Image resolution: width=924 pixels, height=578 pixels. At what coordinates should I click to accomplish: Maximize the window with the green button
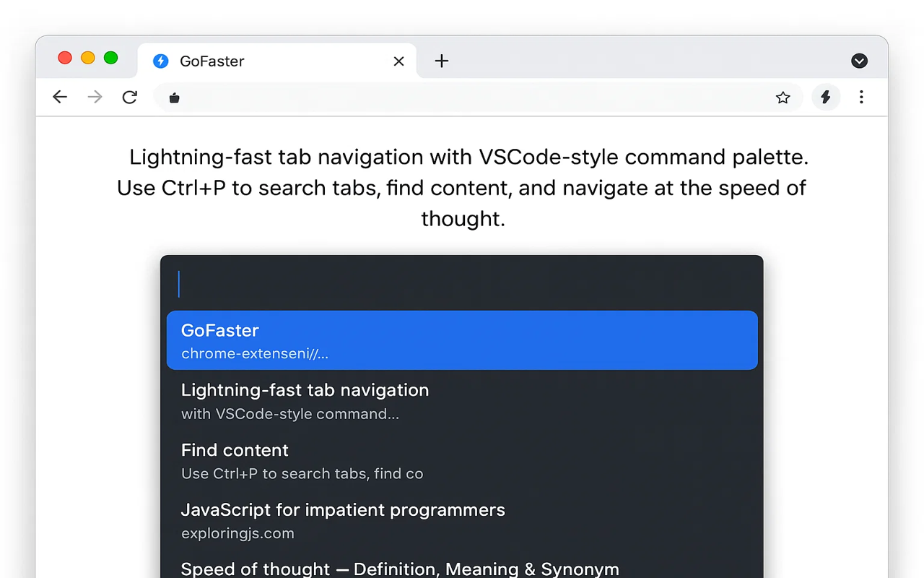(x=110, y=58)
